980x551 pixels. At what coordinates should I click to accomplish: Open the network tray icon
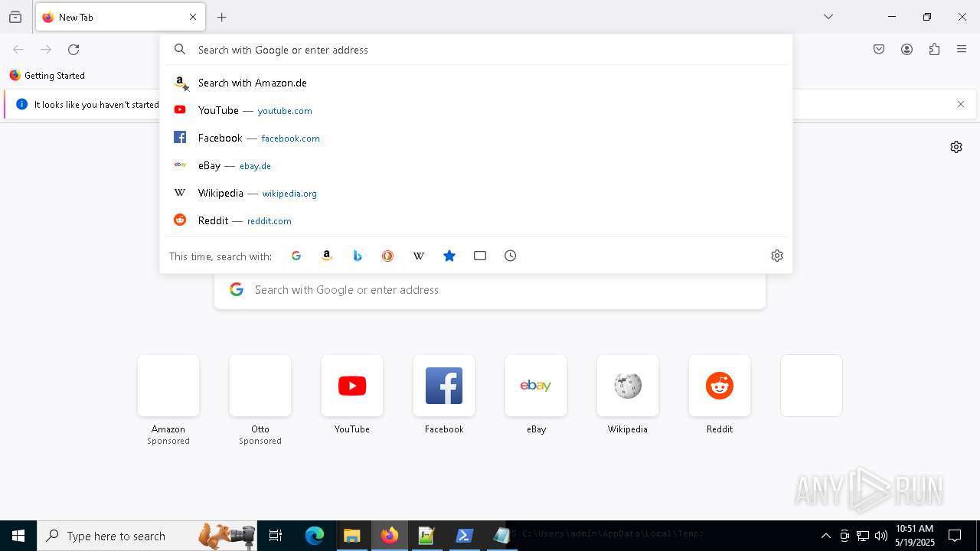point(863,536)
